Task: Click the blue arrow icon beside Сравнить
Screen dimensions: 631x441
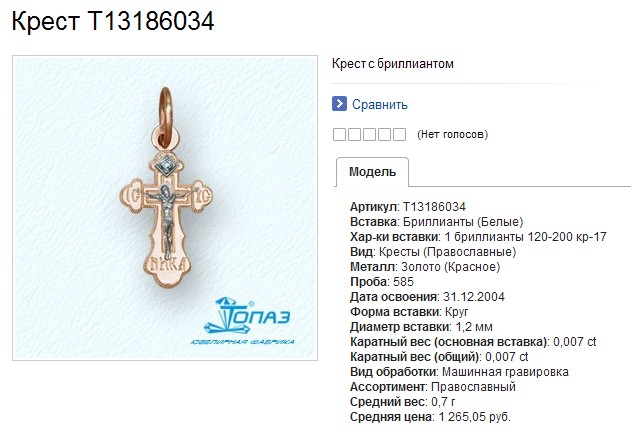Action: [x=339, y=104]
